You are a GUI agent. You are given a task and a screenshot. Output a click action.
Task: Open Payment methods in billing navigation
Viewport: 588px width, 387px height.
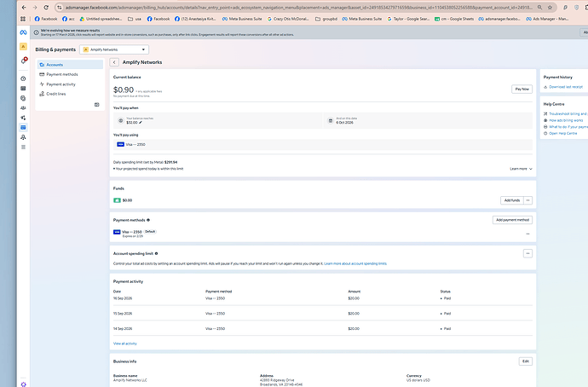click(x=70, y=74)
